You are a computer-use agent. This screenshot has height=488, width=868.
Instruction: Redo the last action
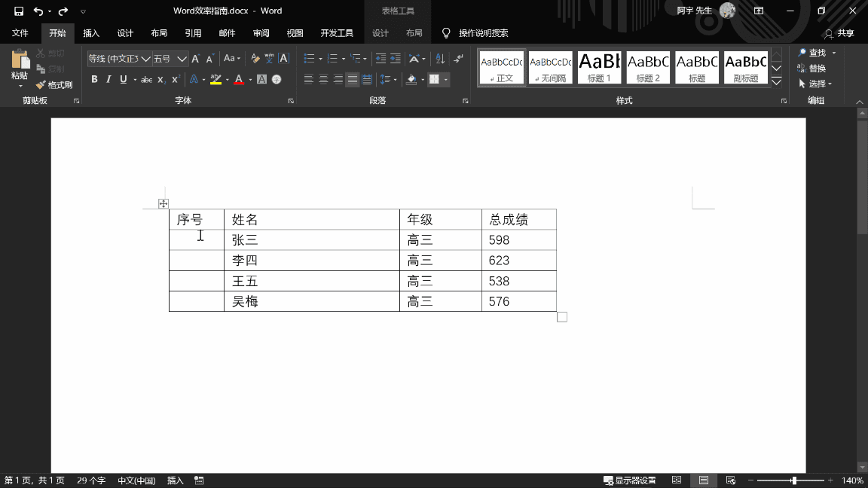(x=63, y=11)
